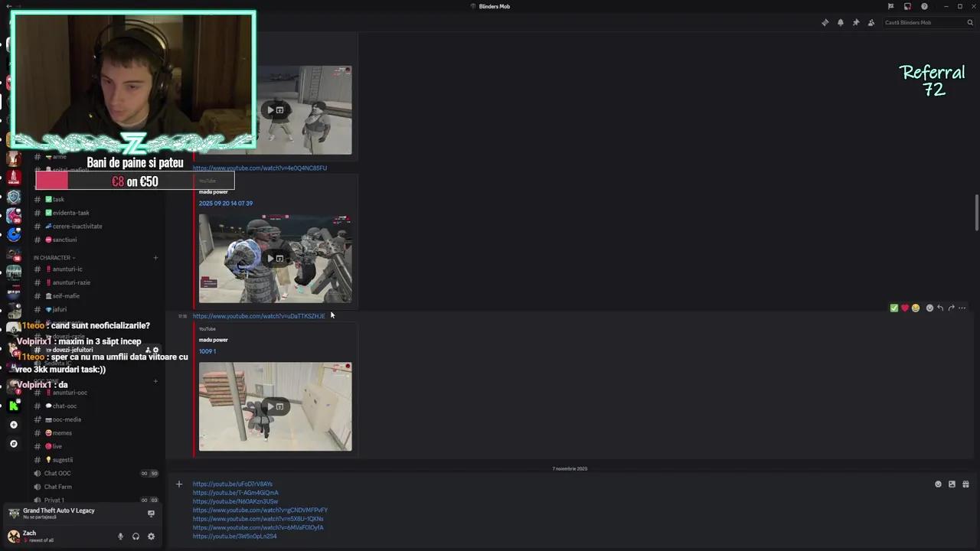Toggle the heart reaction on the message
980x551 pixels.
pos(904,308)
